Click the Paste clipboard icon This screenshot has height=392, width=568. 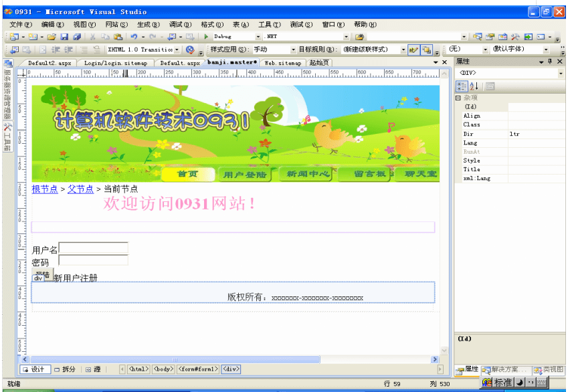(118, 37)
